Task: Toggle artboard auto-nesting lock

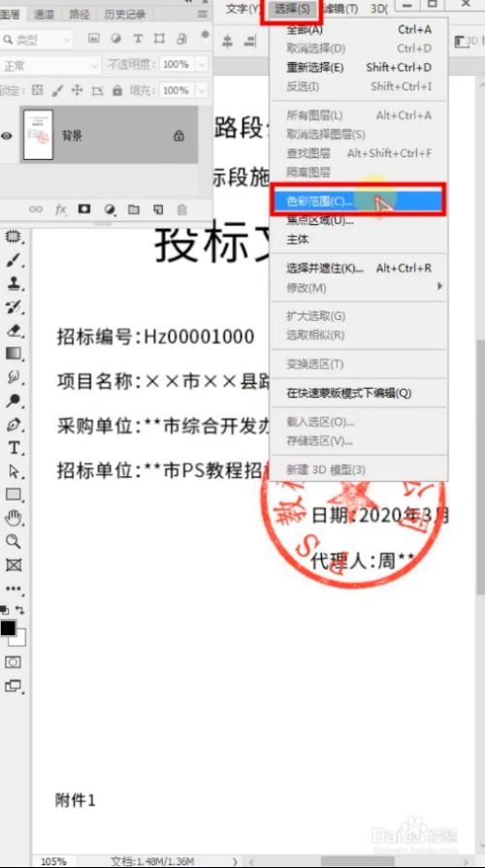Action: (97, 90)
